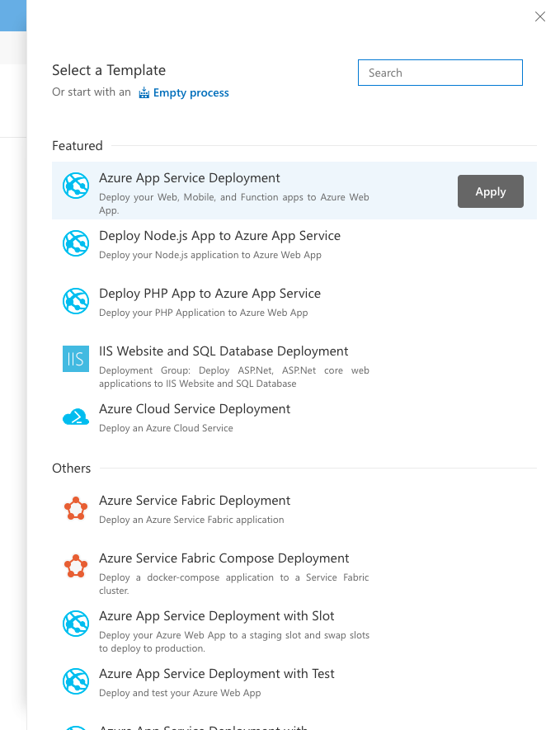
Task: Click 'Deploy an Azure Service Fabric application' description
Action: click(191, 520)
